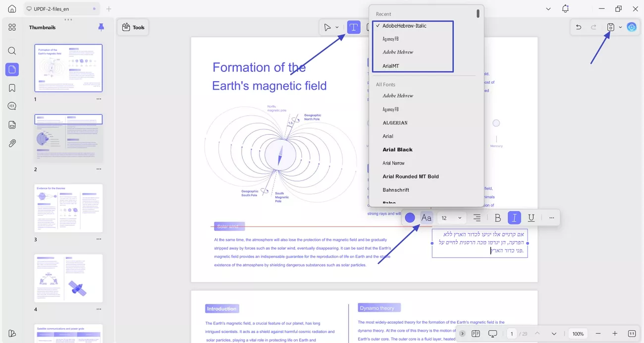Zoom in with the plus button
The image size is (644, 343).
pos(615,334)
